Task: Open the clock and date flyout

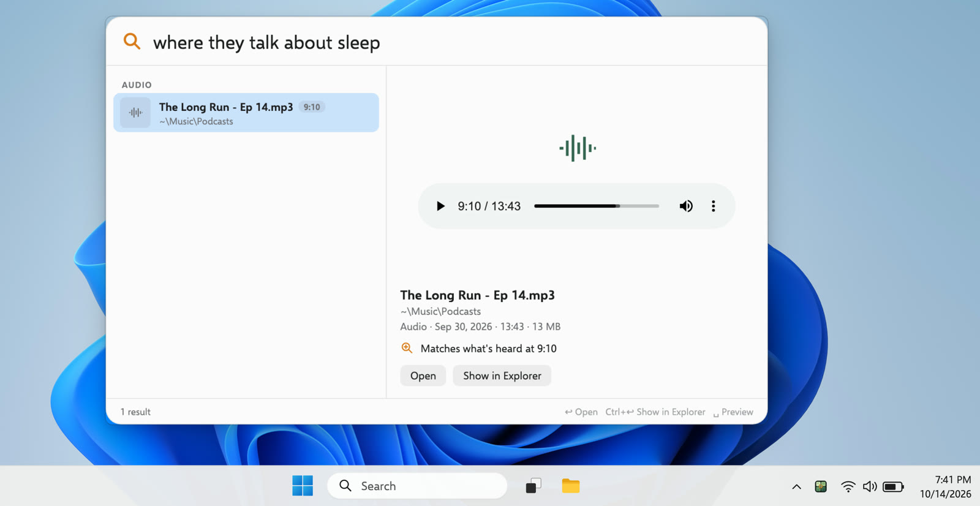Action: [x=945, y=487]
